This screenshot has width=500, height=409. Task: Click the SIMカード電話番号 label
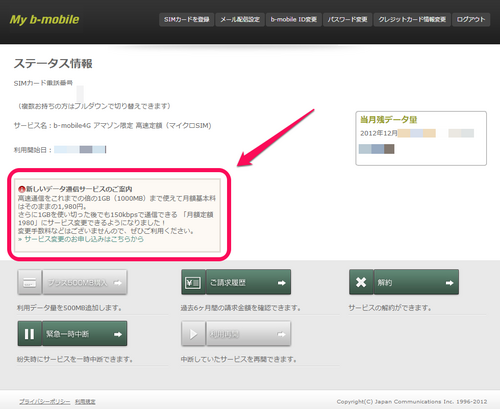(43, 83)
